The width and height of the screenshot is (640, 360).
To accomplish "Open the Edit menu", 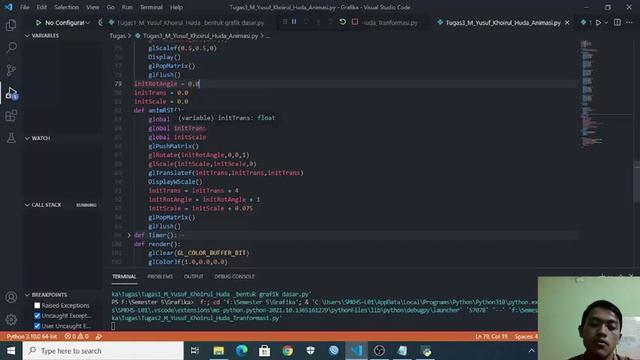I will tap(42, 7).
